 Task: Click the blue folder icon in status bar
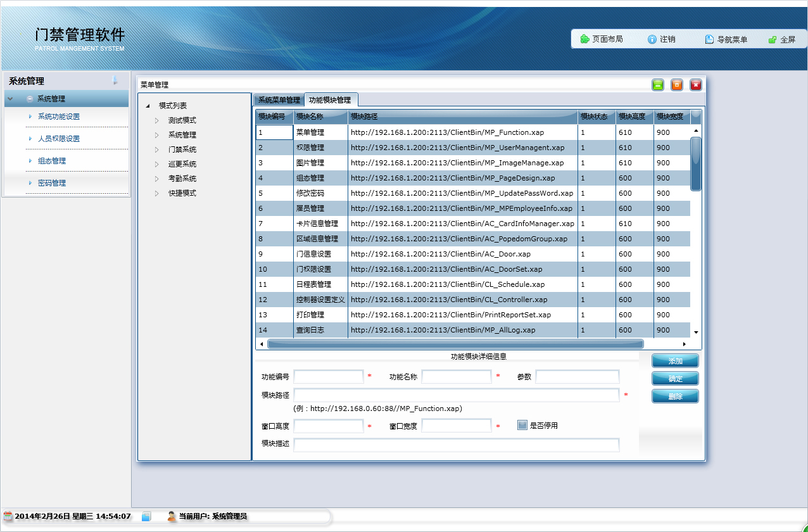click(146, 516)
